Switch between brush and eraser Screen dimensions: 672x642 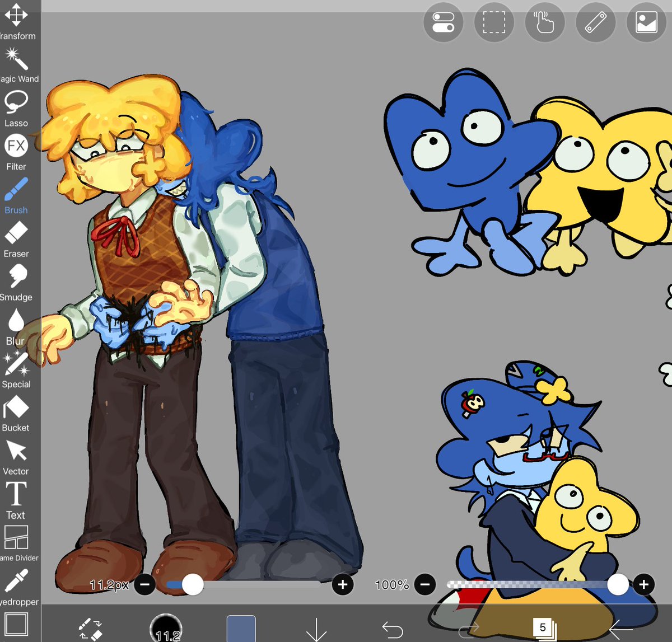pos(90,629)
